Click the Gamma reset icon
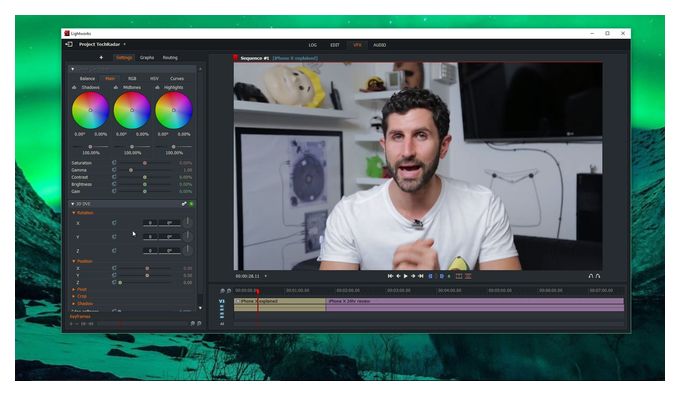Image resolution: width=680 pixels, height=396 pixels. pyautogui.click(x=114, y=170)
